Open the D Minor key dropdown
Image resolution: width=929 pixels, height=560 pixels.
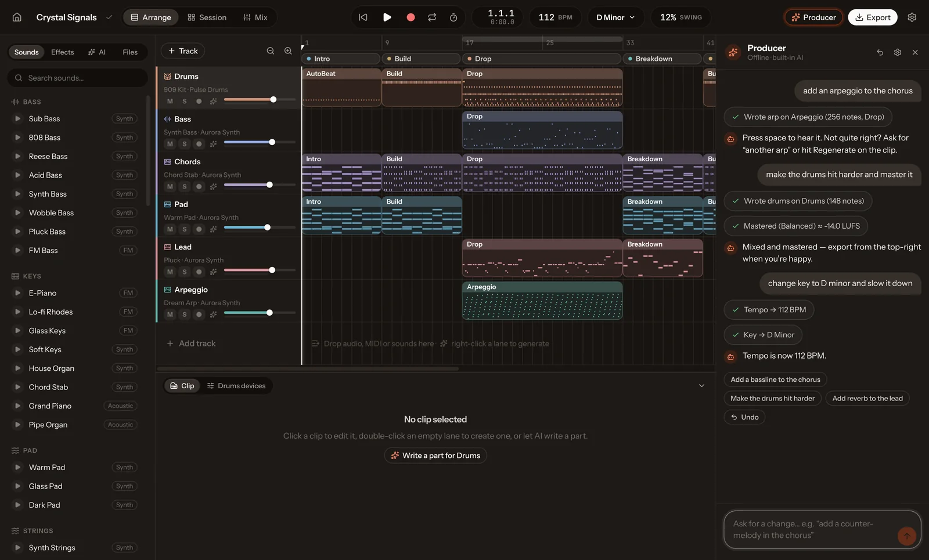[615, 17]
